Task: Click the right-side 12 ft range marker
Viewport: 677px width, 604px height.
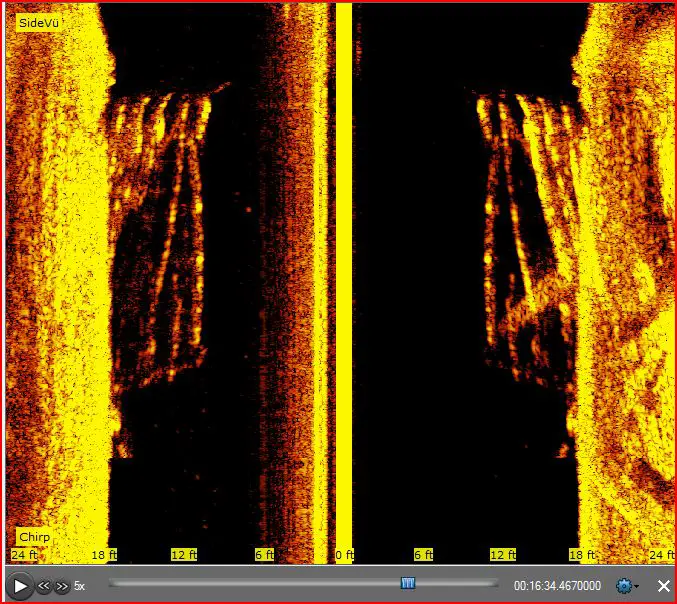Action: click(503, 554)
